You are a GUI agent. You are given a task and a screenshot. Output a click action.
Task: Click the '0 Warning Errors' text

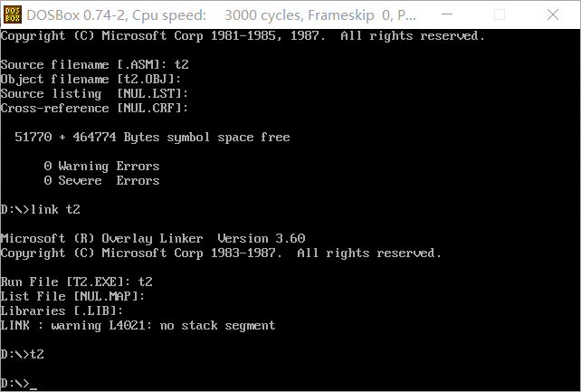coord(101,167)
